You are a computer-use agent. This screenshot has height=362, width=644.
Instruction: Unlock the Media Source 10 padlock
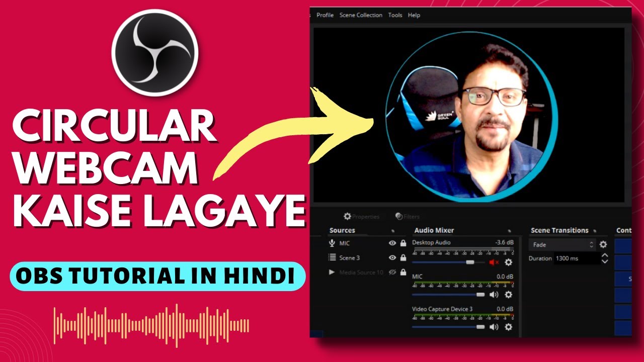[403, 272]
